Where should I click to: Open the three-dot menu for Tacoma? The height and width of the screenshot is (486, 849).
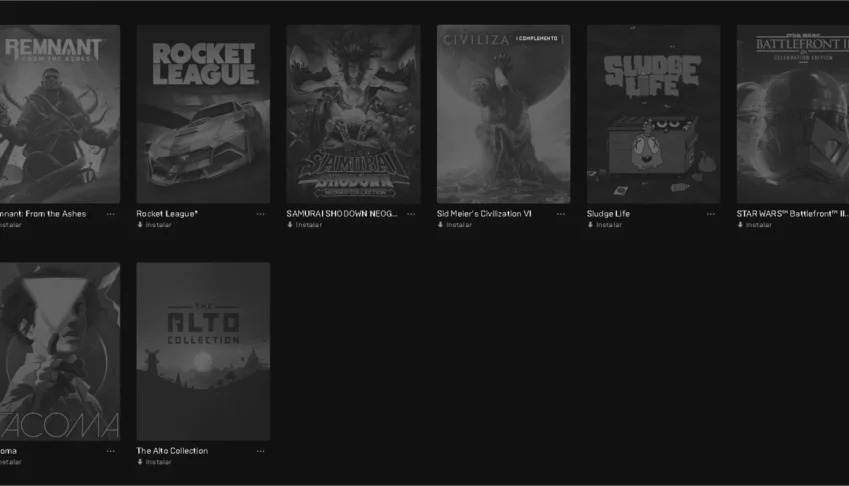point(110,451)
